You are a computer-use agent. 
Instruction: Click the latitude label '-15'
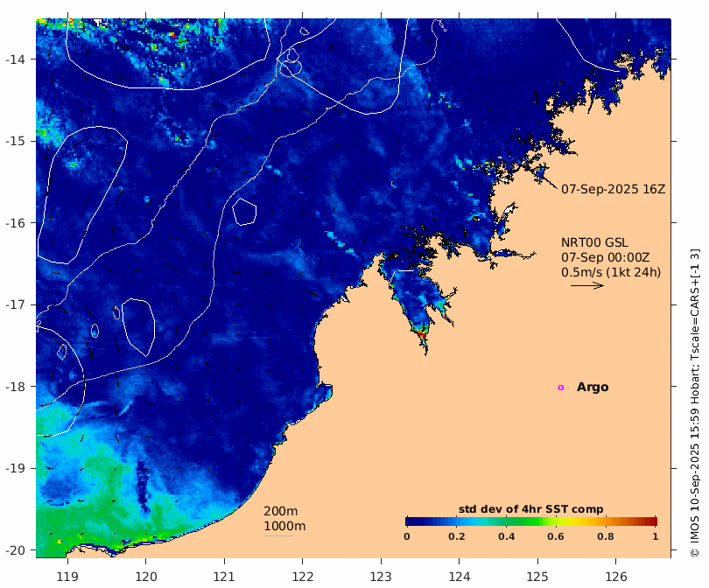15,141
